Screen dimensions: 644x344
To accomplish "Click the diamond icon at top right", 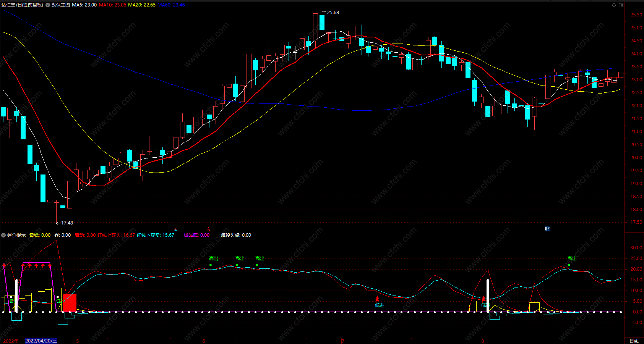I will (x=614, y=5).
